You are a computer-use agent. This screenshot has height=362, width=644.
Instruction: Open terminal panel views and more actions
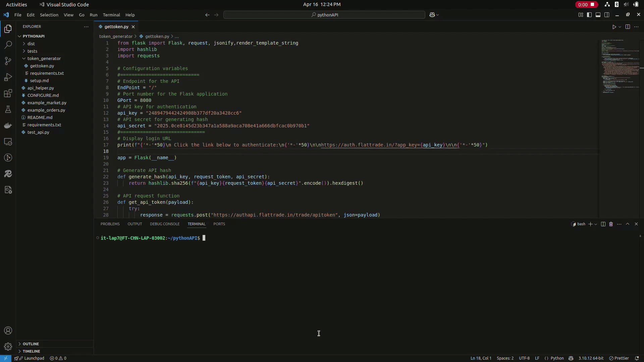[619, 224]
